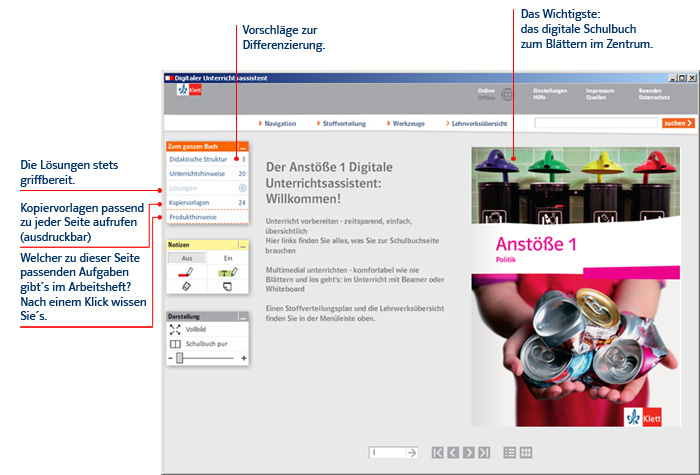The width and height of the screenshot is (700, 475).
Task: Switch notes on with Ein
Action: click(x=228, y=258)
